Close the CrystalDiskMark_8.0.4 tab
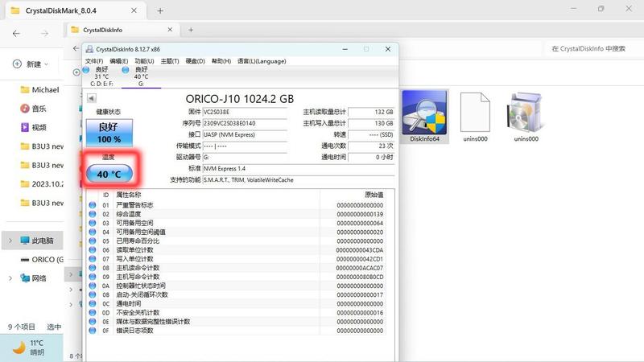This screenshot has height=362, width=644. [134, 10]
